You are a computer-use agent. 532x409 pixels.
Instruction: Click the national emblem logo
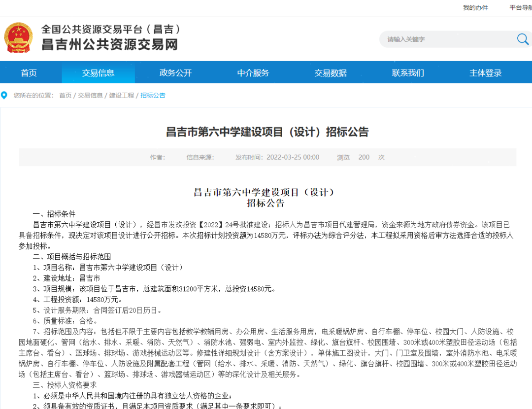(x=18, y=37)
